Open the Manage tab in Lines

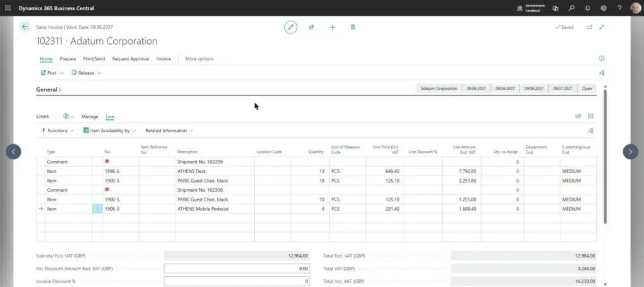tap(89, 116)
